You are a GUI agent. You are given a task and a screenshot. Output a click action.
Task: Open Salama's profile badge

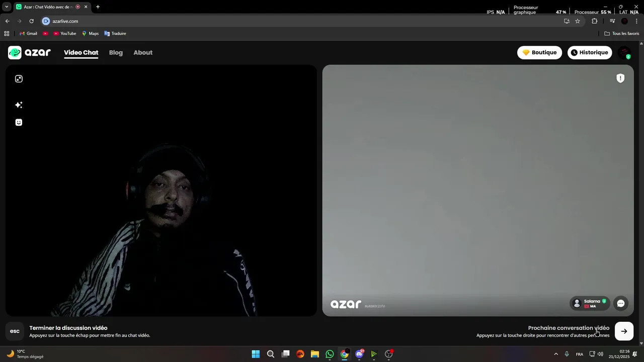[590, 303]
